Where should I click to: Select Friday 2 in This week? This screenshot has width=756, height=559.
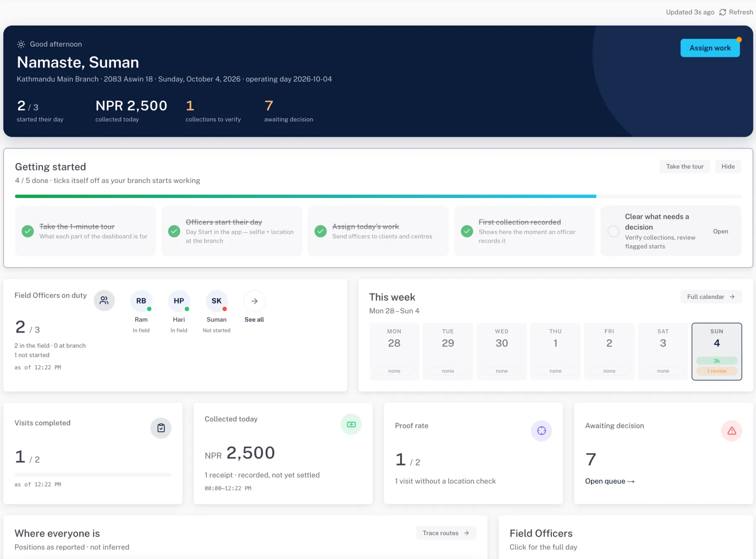point(609,352)
